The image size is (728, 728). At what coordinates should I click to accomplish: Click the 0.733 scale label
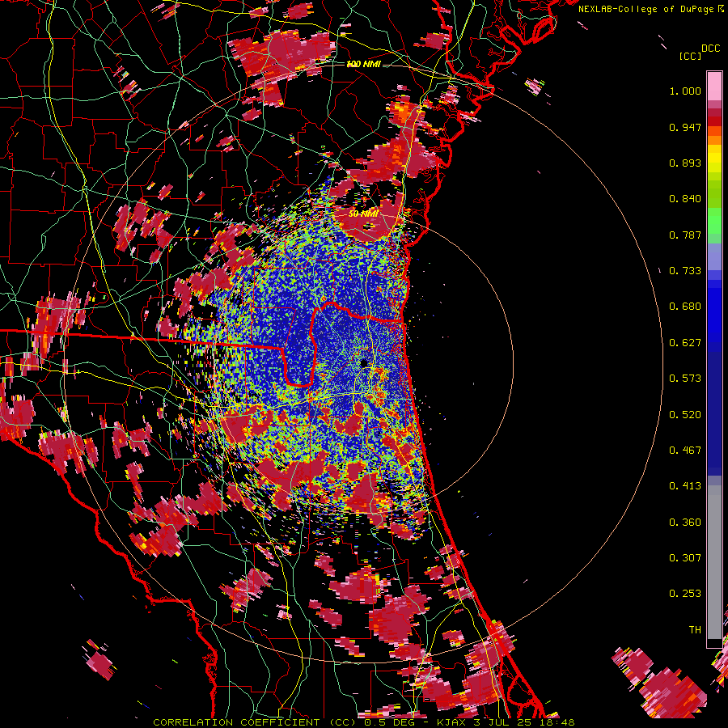click(685, 271)
